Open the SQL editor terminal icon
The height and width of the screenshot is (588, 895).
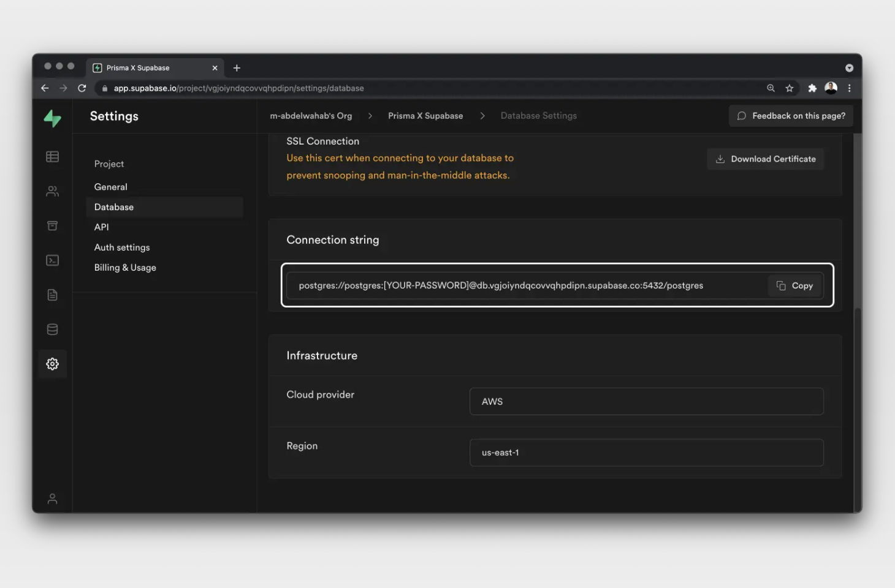[x=53, y=260]
